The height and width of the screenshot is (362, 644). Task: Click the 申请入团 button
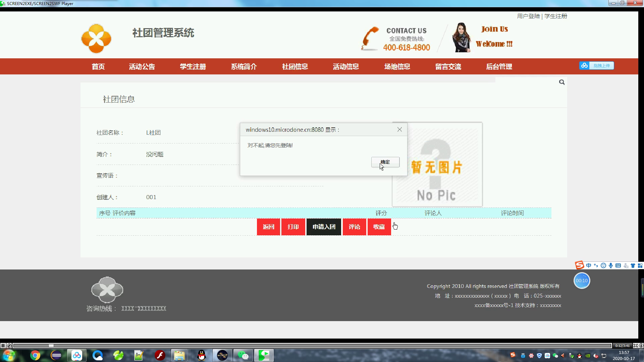324,227
